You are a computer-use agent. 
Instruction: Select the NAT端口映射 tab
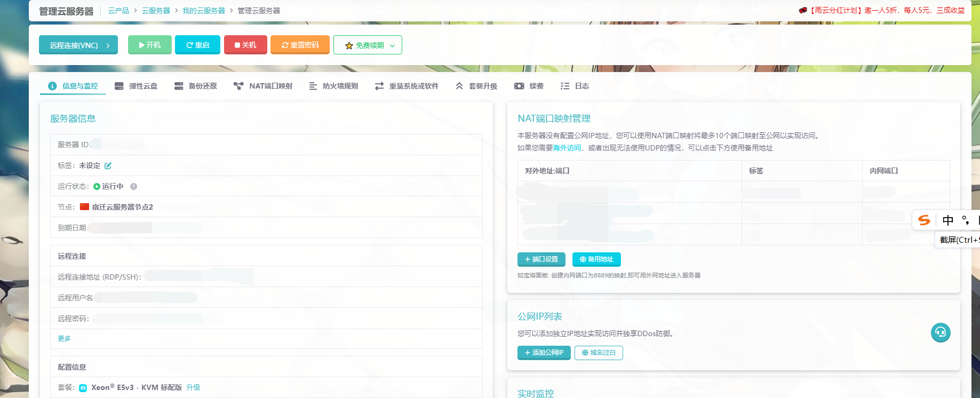[263, 86]
